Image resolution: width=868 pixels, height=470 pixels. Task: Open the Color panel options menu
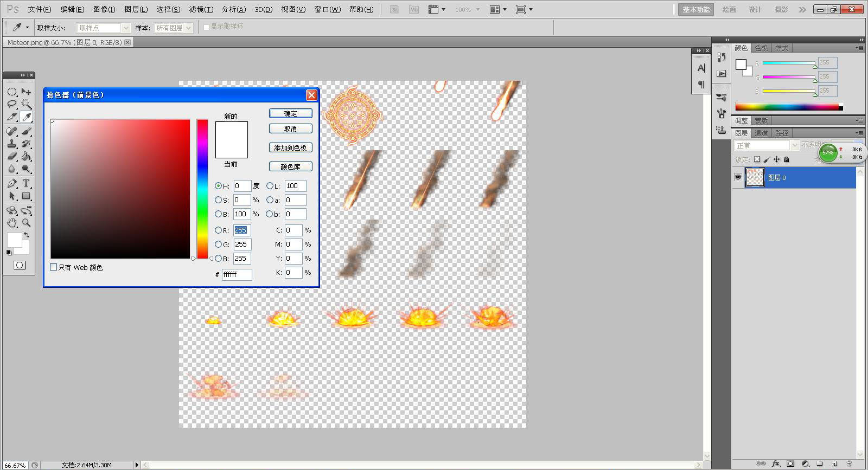859,48
